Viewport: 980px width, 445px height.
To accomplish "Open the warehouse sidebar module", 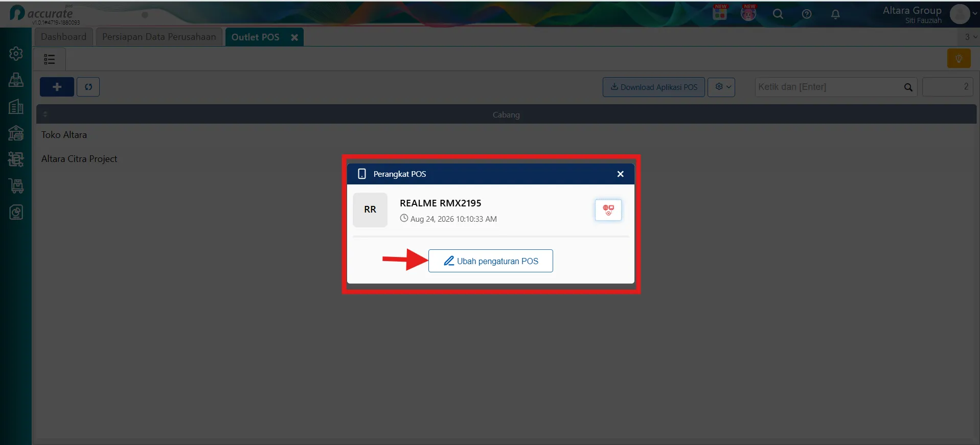I will tap(16, 133).
